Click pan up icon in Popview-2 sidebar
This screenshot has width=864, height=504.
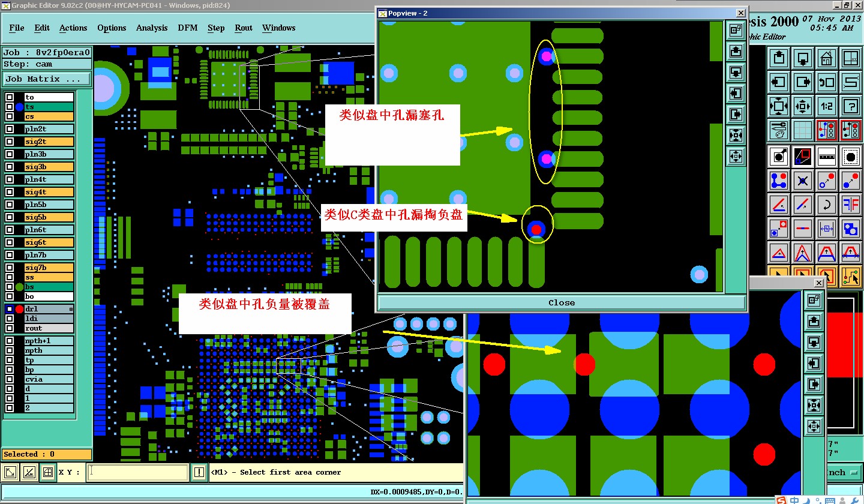(x=736, y=52)
